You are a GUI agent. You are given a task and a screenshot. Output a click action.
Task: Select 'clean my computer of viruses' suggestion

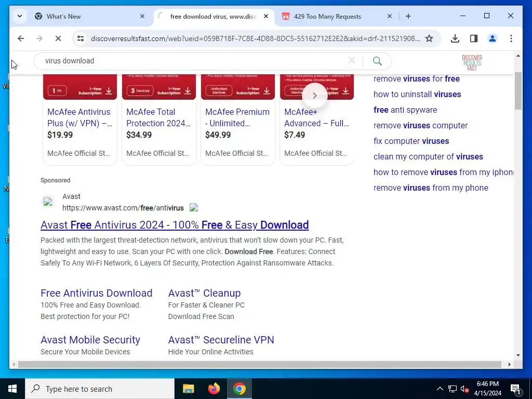(428, 157)
